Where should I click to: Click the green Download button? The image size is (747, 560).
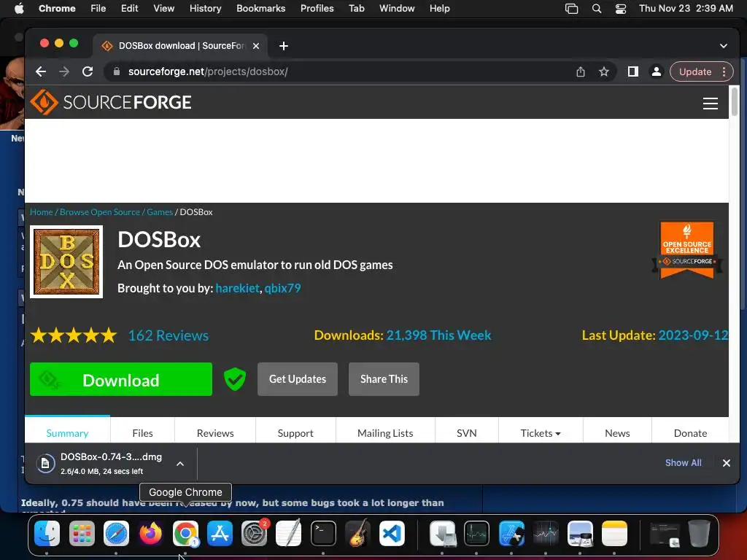tap(121, 379)
